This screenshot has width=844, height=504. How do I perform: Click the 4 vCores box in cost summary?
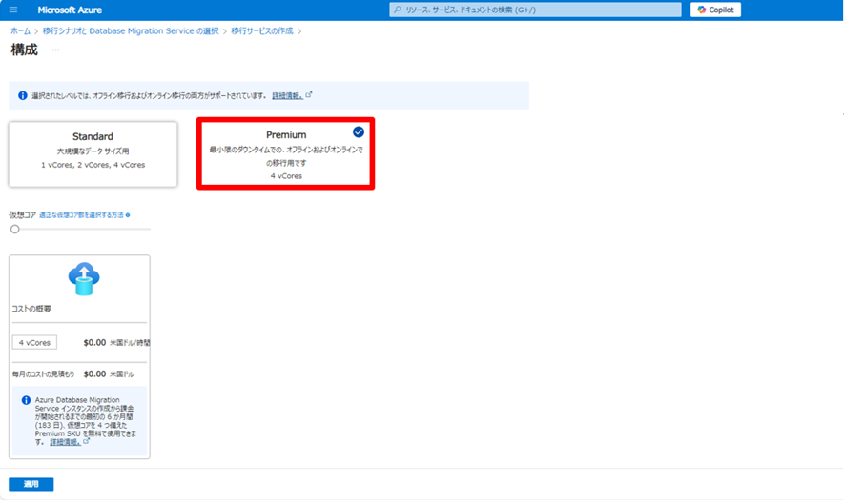35,342
